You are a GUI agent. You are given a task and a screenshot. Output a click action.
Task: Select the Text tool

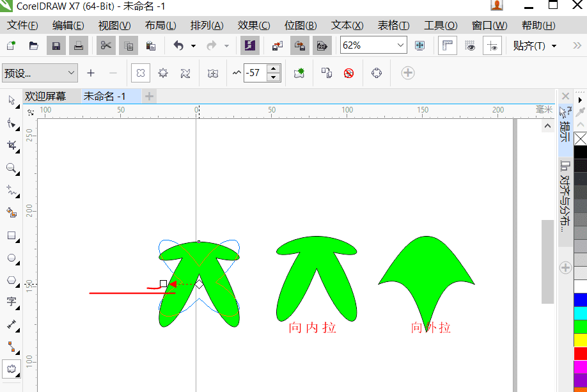12,302
